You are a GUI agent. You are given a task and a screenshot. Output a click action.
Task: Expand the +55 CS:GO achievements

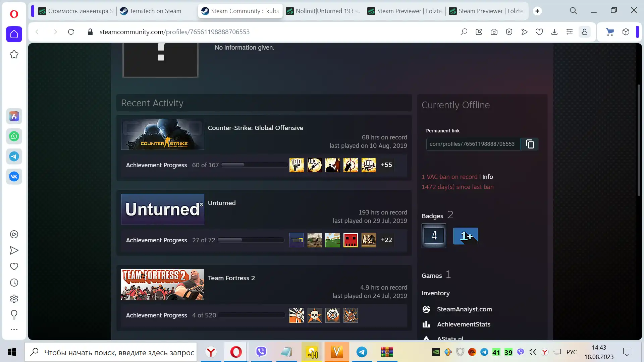[386, 165]
